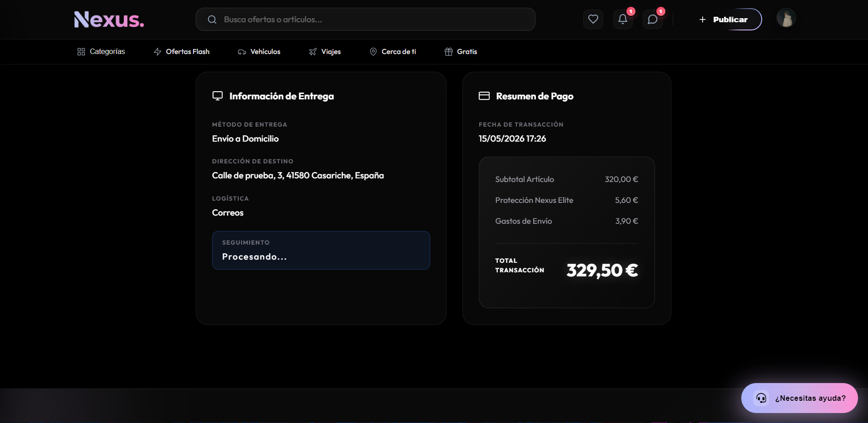Click the location pin icon
Screen dimensions: 868x423
coord(373,52)
